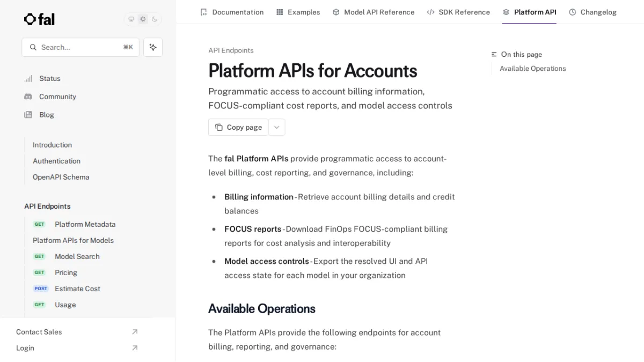Open the Blog link
644x362 pixels.
point(47,115)
